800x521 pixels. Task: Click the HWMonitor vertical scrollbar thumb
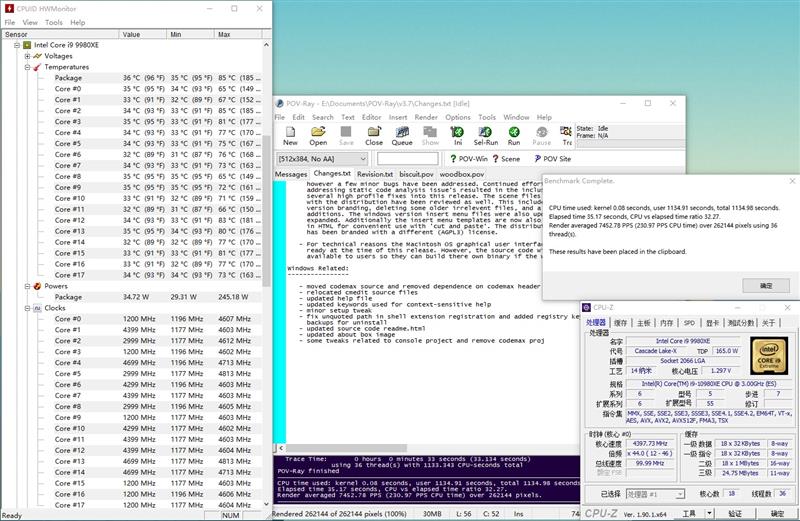[x=266, y=209]
